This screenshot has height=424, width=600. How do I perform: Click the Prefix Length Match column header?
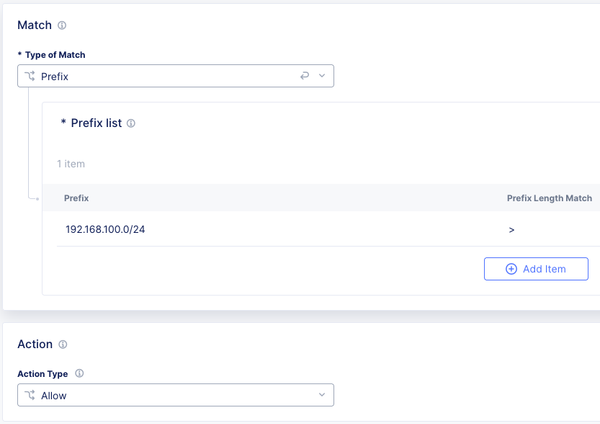[x=549, y=198]
